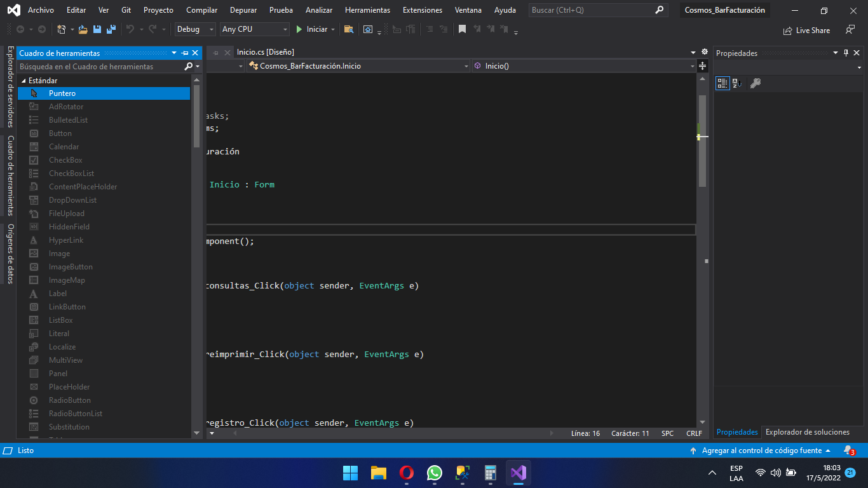Click the Property Pages wrench icon
868x488 pixels.
click(x=756, y=83)
